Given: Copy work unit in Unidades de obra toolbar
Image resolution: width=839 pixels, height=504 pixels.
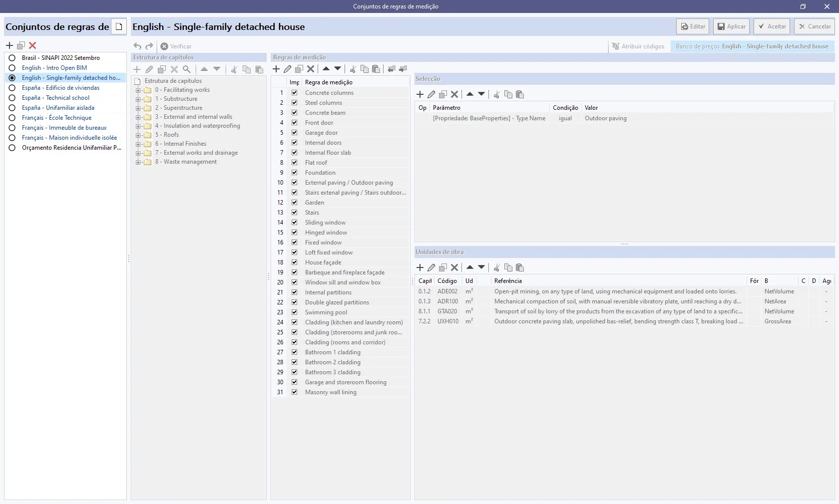Looking at the screenshot, I should click(508, 267).
